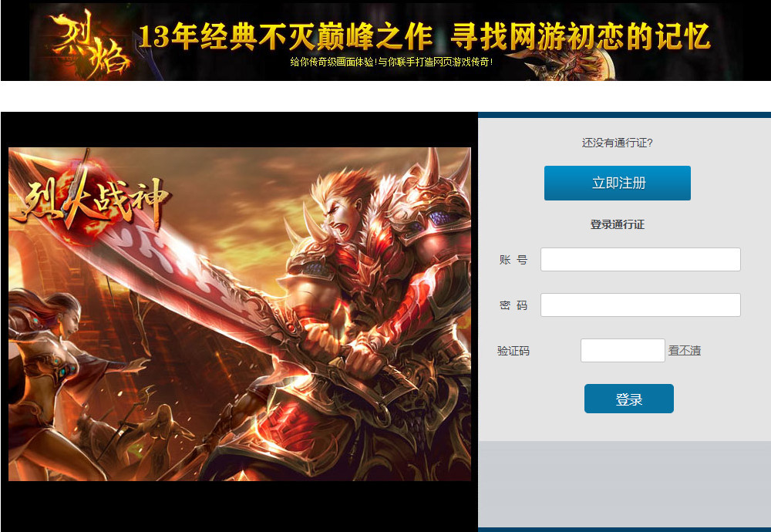Viewport: 771px width, 532px height.
Task: Click the 密码 field label
Action: (x=513, y=305)
